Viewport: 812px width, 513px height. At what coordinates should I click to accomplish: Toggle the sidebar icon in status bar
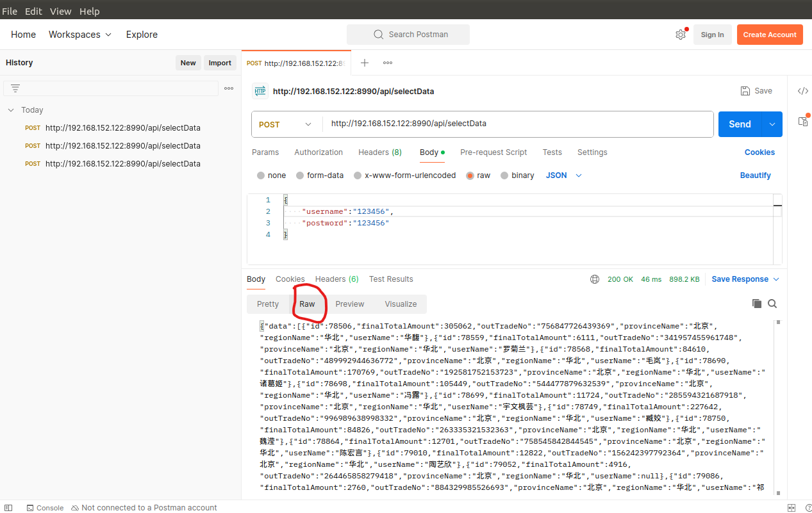pos(8,508)
